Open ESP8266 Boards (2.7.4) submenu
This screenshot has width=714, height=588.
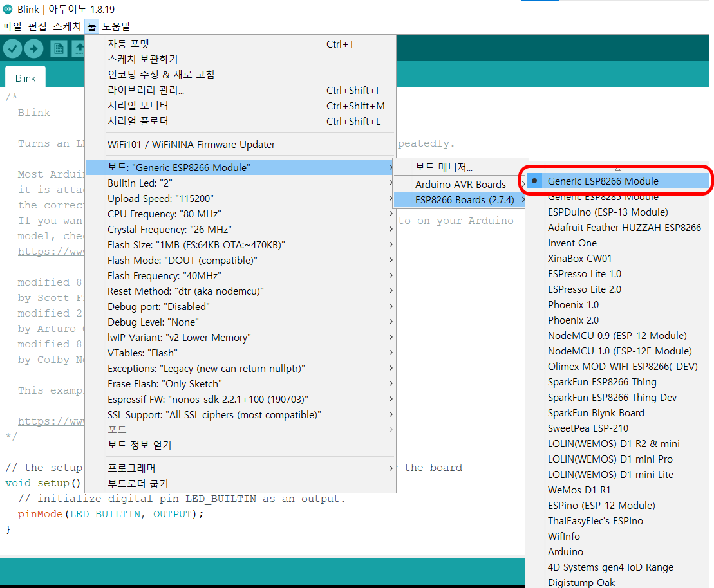click(x=460, y=200)
